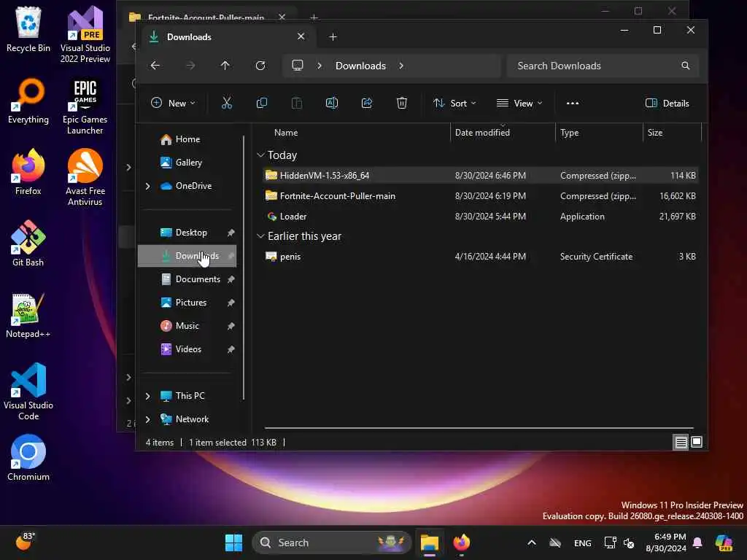Screen dimensions: 747x560
Task: Click the PC icon in address bar
Action: coord(298,65)
